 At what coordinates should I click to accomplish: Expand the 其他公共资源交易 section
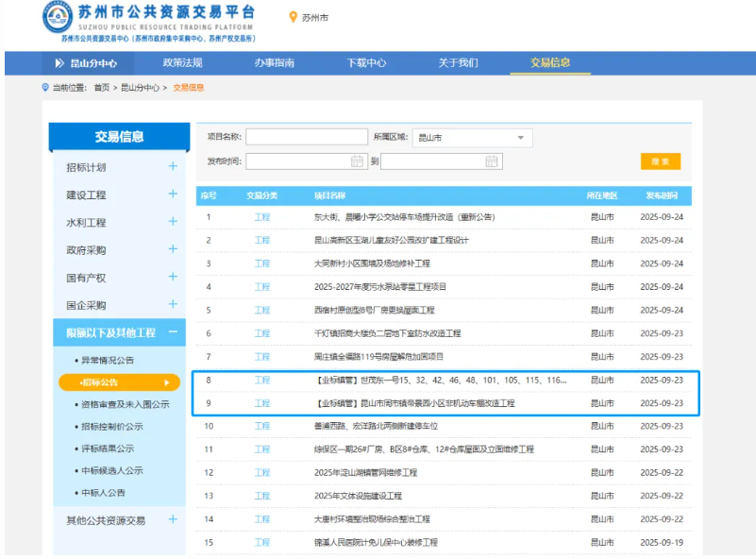point(174,518)
